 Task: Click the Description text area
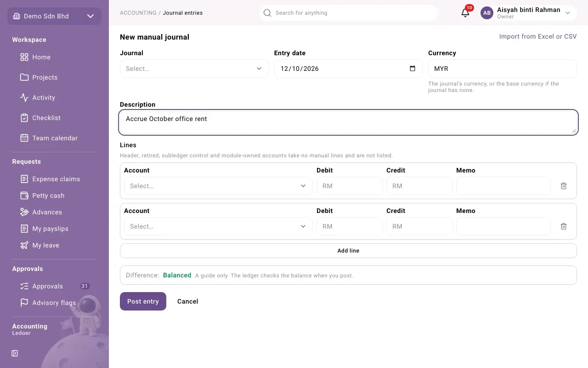coord(348,122)
